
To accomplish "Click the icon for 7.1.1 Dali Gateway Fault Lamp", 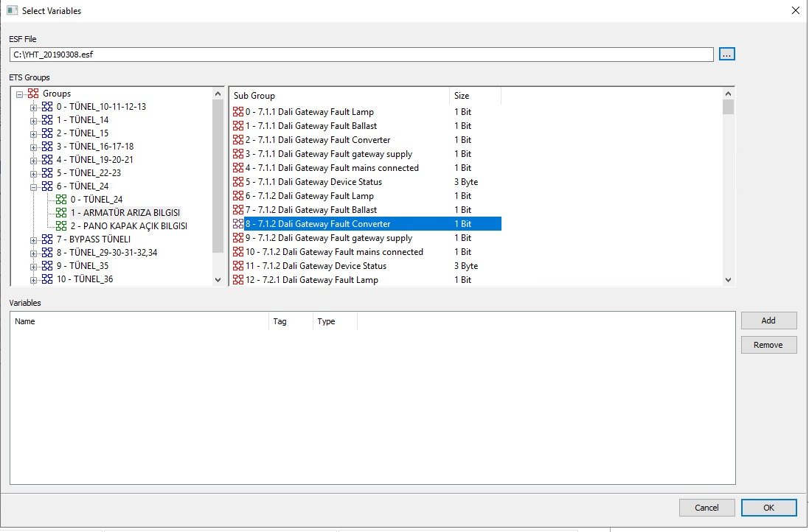I will tap(237, 112).
